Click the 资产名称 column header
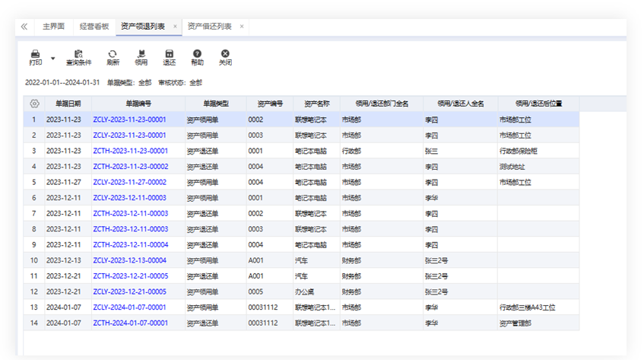The width and height of the screenshot is (644, 360). click(x=316, y=104)
